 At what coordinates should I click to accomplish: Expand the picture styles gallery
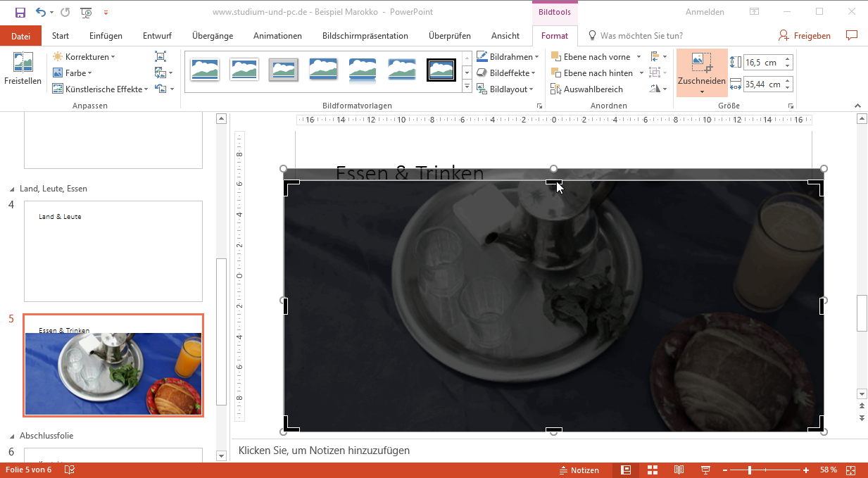pos(467,86)
